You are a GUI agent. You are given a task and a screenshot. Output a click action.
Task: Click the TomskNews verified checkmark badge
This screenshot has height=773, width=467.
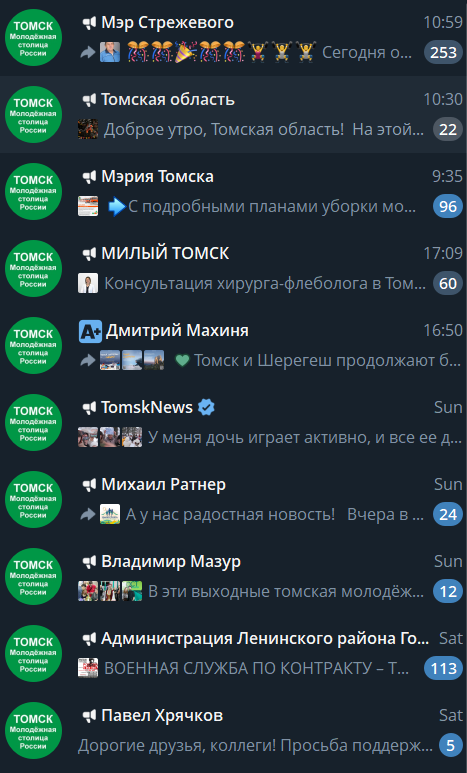(x=206, y=407)
